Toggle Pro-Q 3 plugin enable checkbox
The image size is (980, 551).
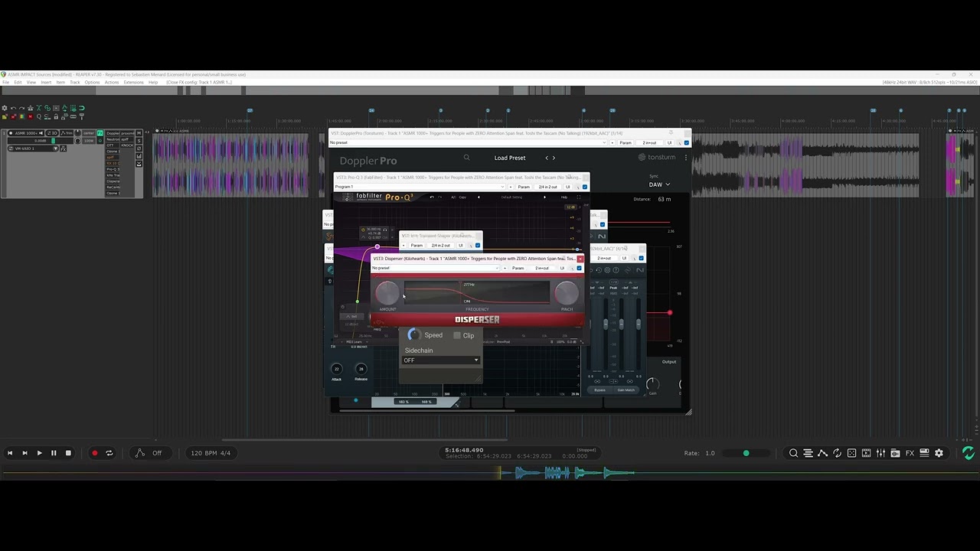click(585, 187)
